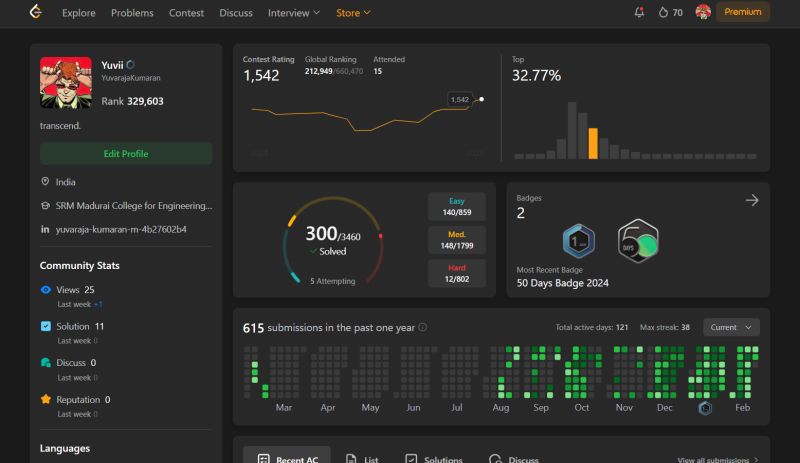Click View all submissions link

pyautogui.click(x=718, y=460)
